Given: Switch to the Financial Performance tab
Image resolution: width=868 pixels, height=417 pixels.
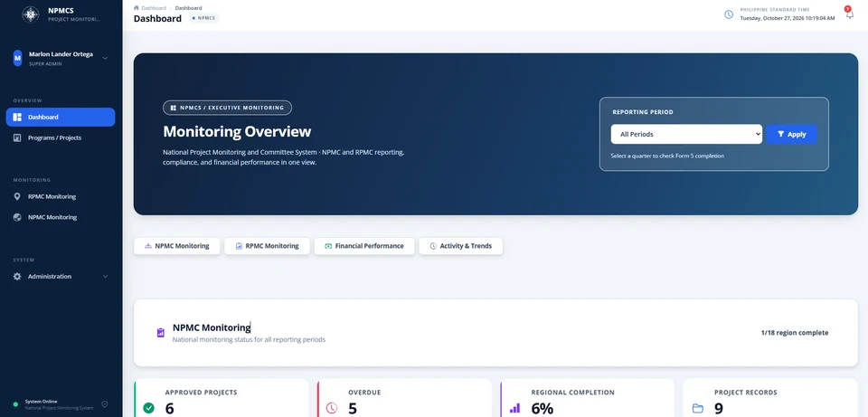Looking at the screenshot, I should 364,246.
